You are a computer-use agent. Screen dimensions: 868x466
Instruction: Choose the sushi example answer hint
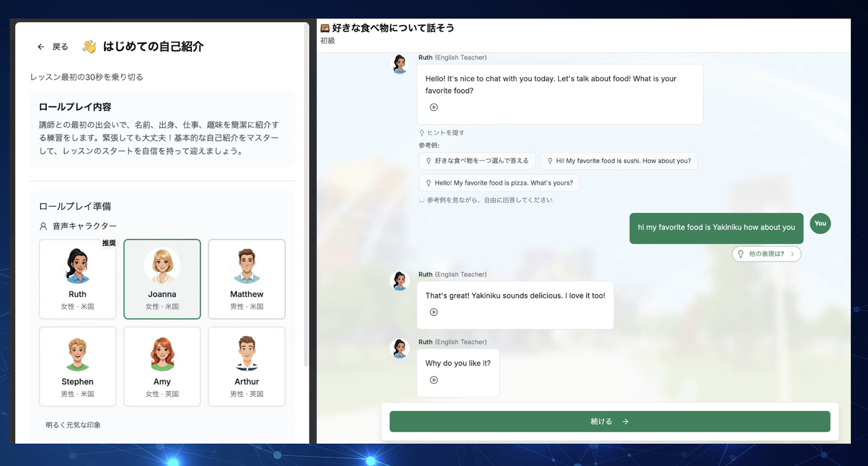tap(619, 161)
